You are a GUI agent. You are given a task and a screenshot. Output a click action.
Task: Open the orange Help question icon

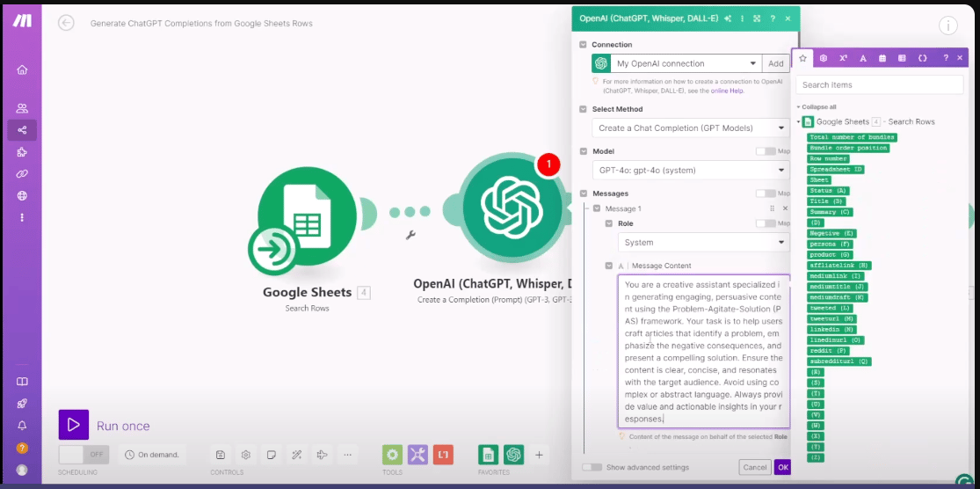tap(22, 448)
